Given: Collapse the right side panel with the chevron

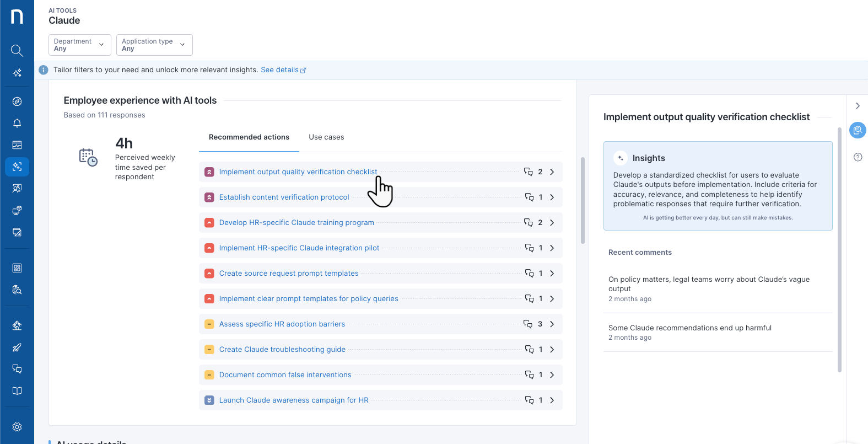Looking at the screenshot, I should pos(858,106).
